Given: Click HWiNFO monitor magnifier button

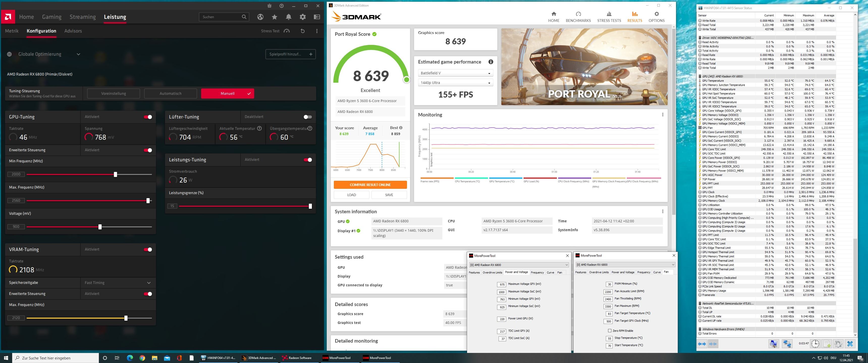Looking at the screenshot, I should pos(774,344).
